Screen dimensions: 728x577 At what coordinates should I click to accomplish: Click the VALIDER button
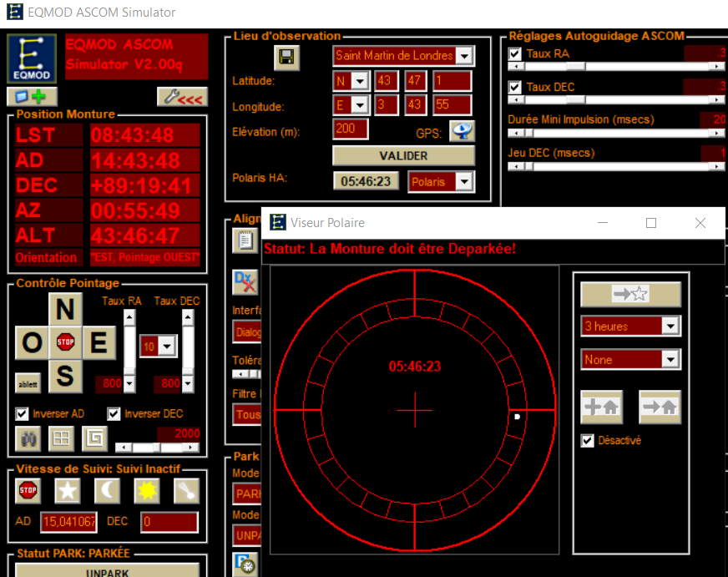click(403, 156)
